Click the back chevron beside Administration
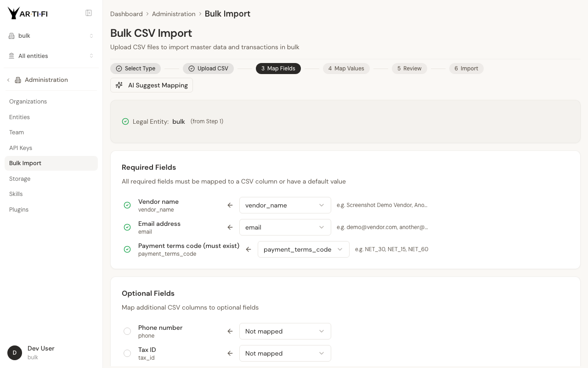Screen dimensions: 588x368 tap(8, 80)
